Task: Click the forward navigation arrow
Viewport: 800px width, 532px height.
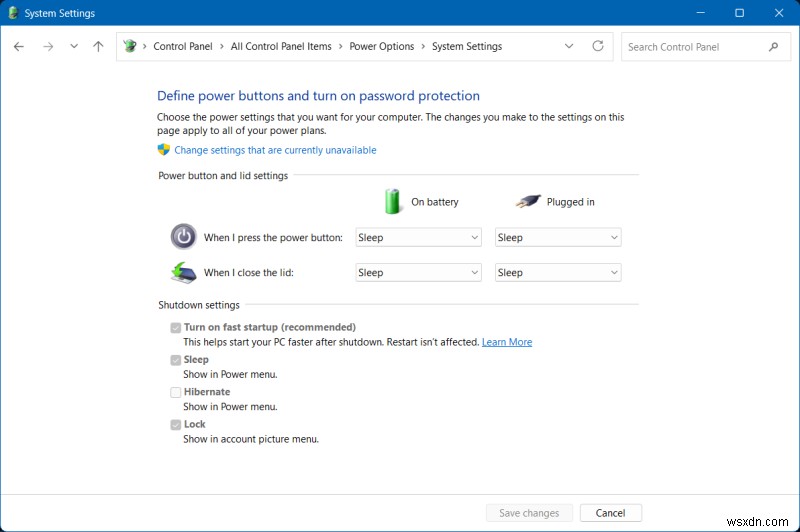Action: 48,46
